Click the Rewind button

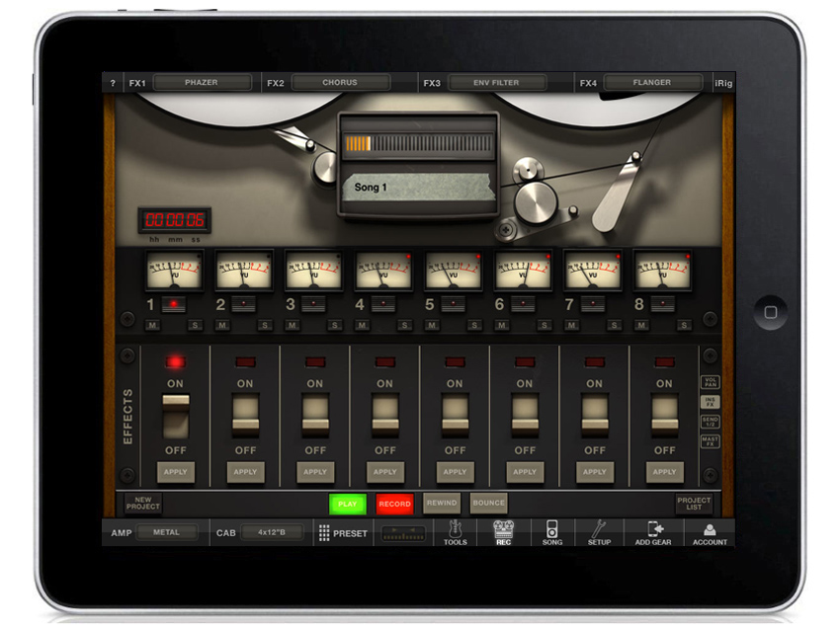pos(442,504)
